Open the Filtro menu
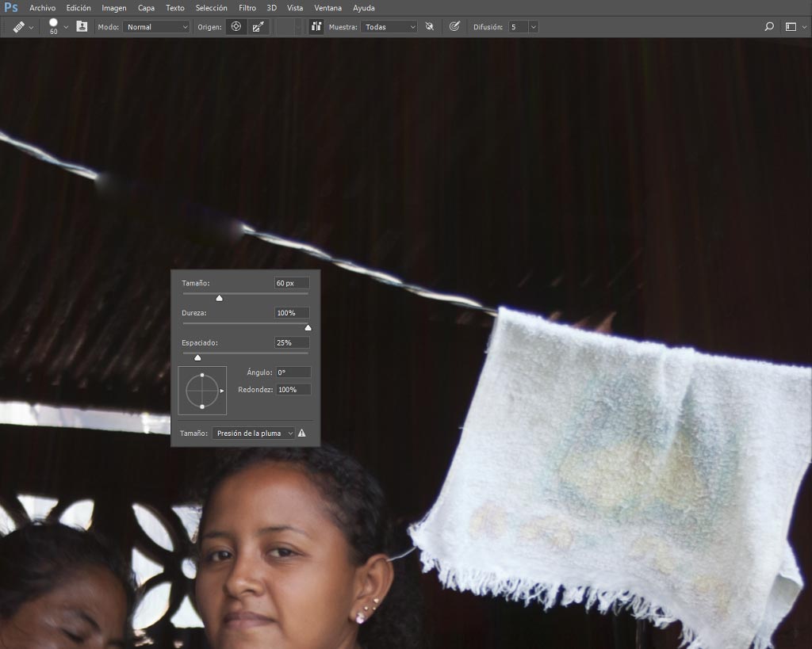Screen dimensions: 812x649 [247, 8]
